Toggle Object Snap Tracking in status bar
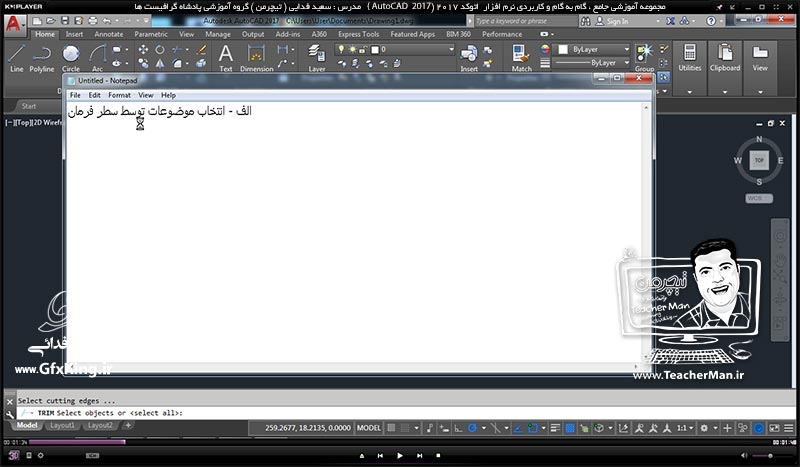Screen dimensions: 800x467 click(x=517, y=428)
